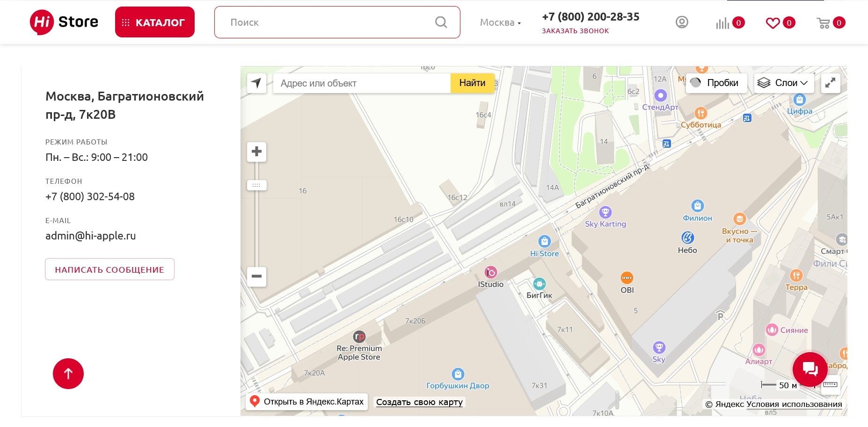868x427 pixels.
Task: Open the favorites heart icon
Action: pyautogui.click(x=773, y=23)
